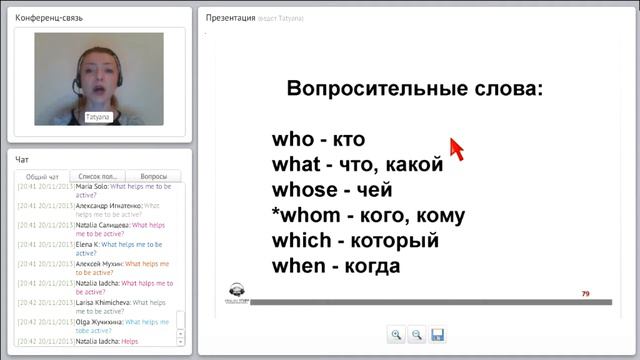
Task: Zoom out of the presentation slide
Action: tap(417, 335)
